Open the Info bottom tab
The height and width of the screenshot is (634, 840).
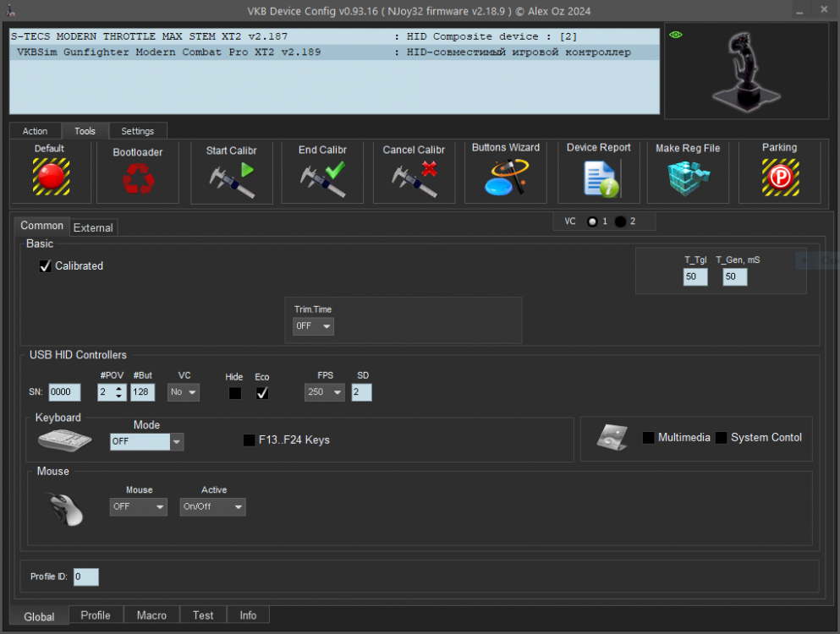click(x=248, y=615)
